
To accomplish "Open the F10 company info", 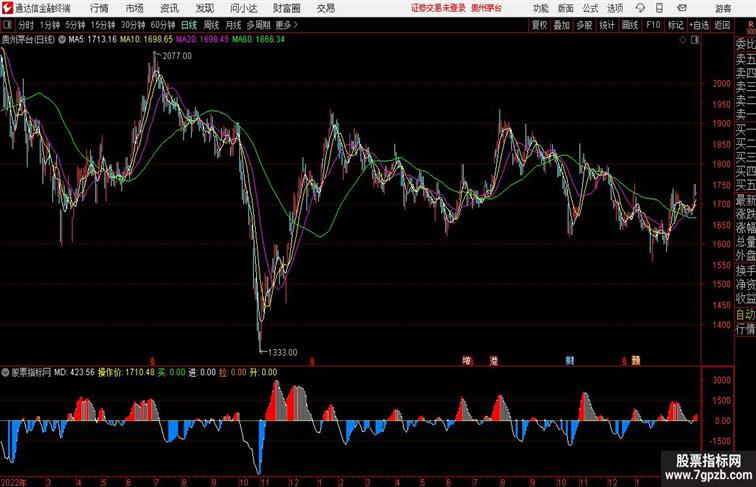I will 653,25.
